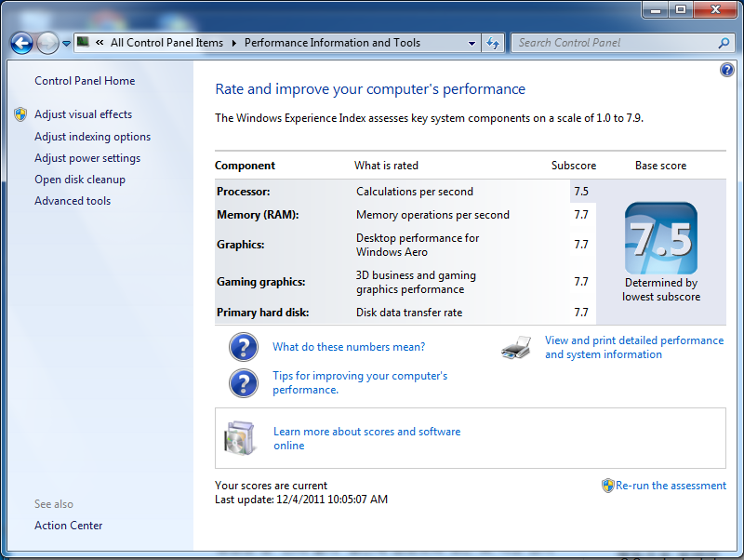Select the Primary hard disk row label

(x=263, y=313)
